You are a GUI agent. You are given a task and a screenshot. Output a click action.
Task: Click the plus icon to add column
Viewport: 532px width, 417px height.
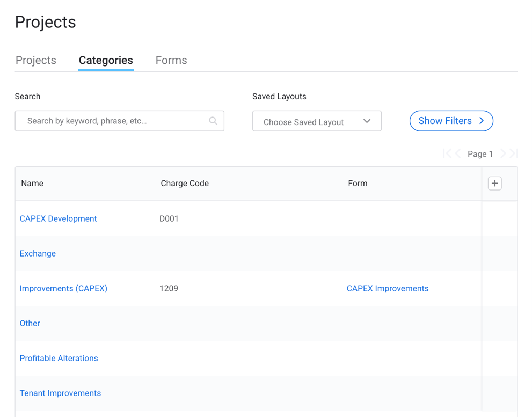tap(494, 184)
